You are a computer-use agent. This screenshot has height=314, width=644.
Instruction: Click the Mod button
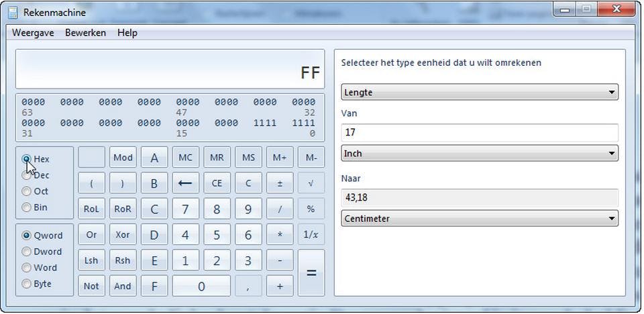[x=123, y=158]
